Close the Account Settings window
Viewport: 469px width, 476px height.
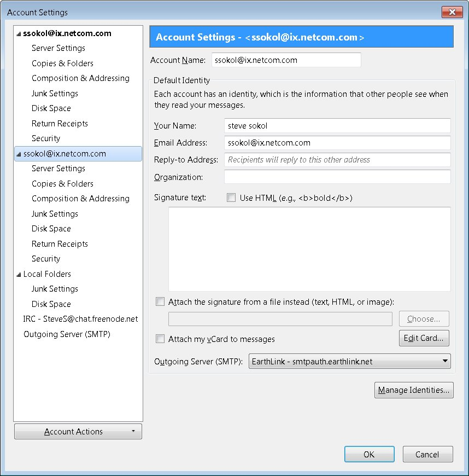pyautogui.click(x=452, y=12)
